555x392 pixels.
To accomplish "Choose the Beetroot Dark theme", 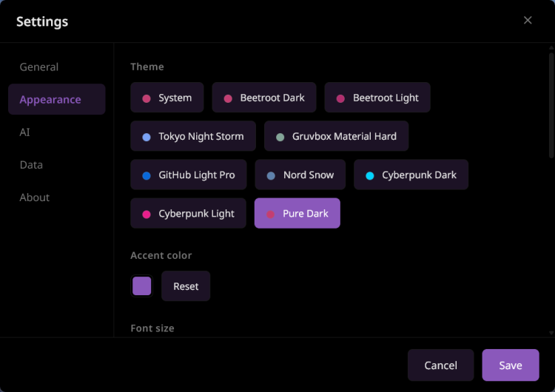I will pyautogui.click(x=264, y=98).
